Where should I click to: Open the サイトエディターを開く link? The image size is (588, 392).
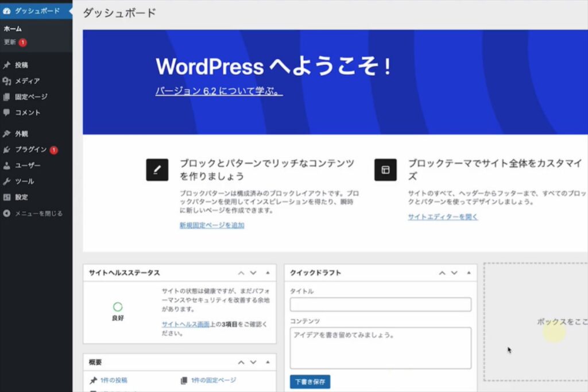point(443,217)
